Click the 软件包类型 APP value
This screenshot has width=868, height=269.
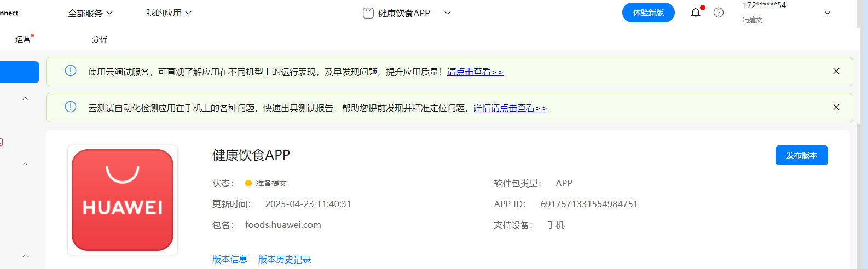pos(564,183)
